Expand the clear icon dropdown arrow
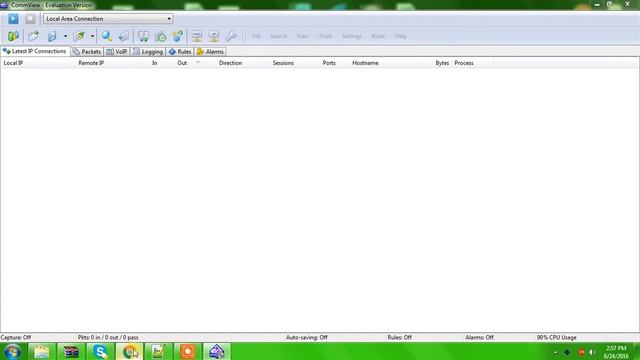The width and height of the screenshot is (640, 360). [92, 36]
